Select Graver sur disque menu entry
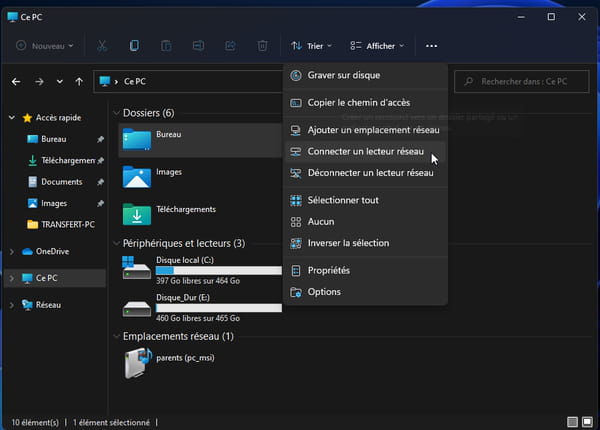The image size is (600, 430). tap(366, 75)
